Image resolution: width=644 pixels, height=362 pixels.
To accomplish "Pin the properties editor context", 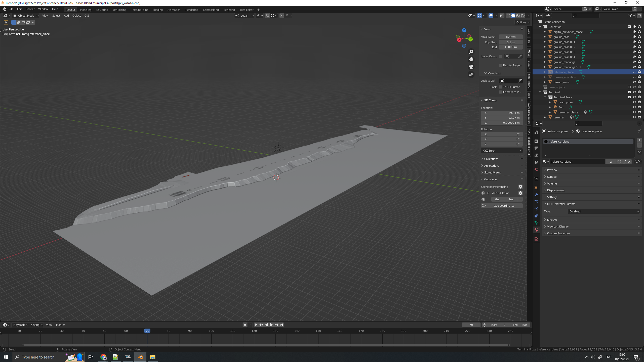I will [x=639, y=131].
